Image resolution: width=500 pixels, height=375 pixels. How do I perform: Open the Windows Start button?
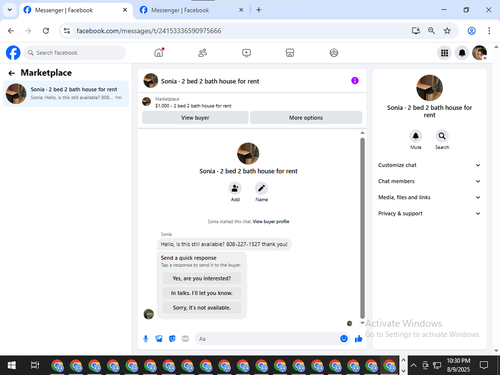click(12, 365)
